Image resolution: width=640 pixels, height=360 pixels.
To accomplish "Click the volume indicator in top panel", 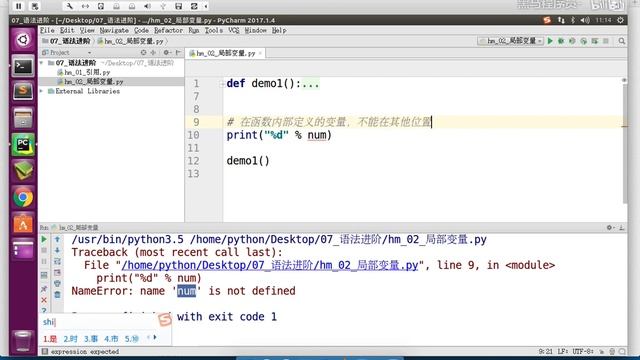I will click(584, 20).
